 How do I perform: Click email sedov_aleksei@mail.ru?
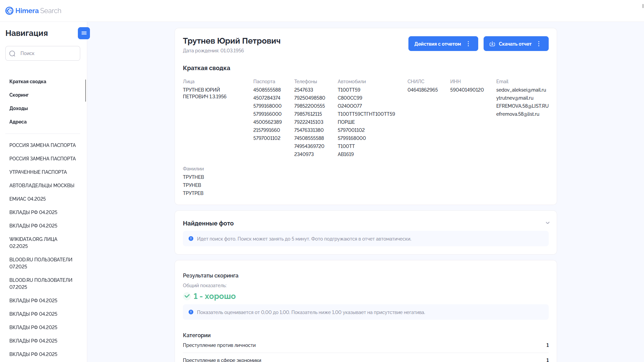(521, 90)
